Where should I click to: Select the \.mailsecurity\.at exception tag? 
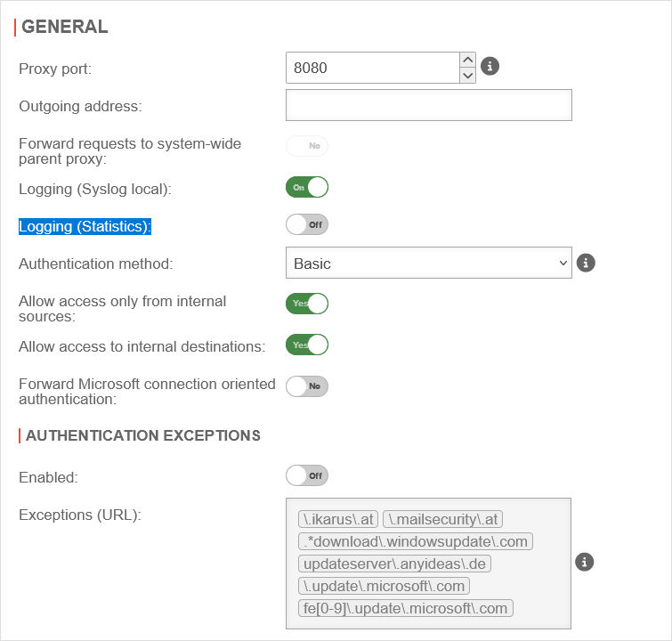[443, 519]
